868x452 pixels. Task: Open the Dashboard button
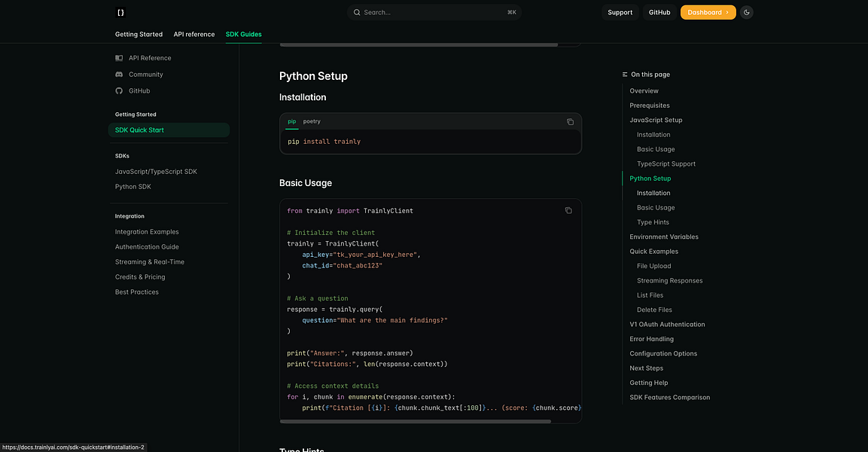(708, 13)
